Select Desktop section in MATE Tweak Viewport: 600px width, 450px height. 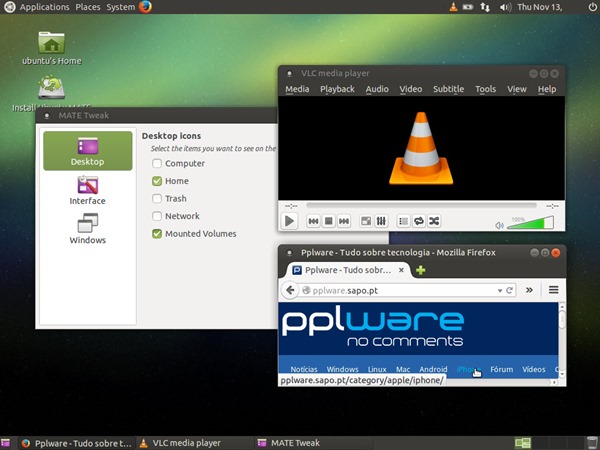coord(88,151)
